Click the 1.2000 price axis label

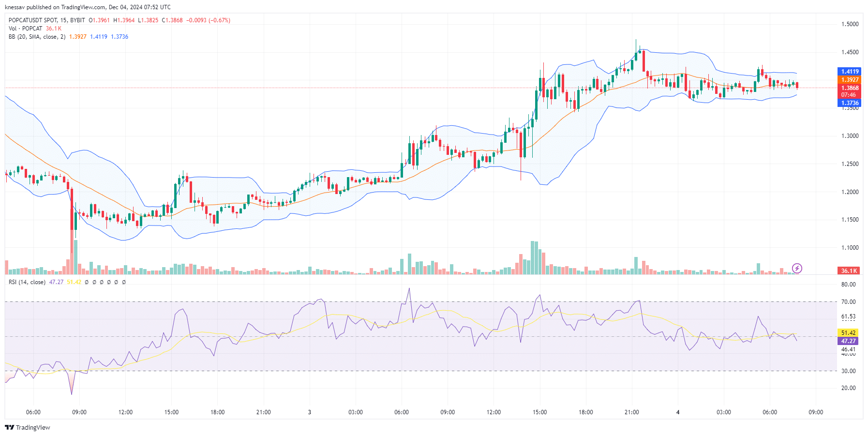click(850, 192)
